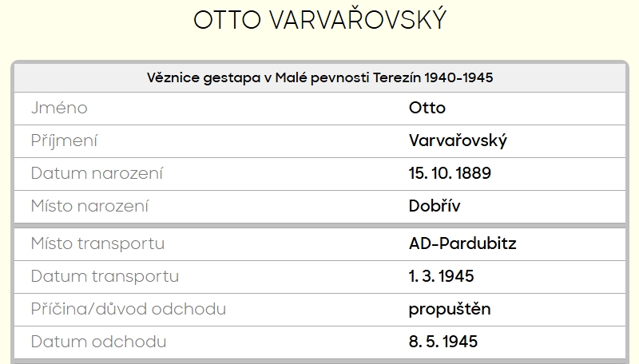Image resolution: width=639 pixels, height=364 pixels.
Task: Click the Datum narození label
Action: [x=97, y=173]
